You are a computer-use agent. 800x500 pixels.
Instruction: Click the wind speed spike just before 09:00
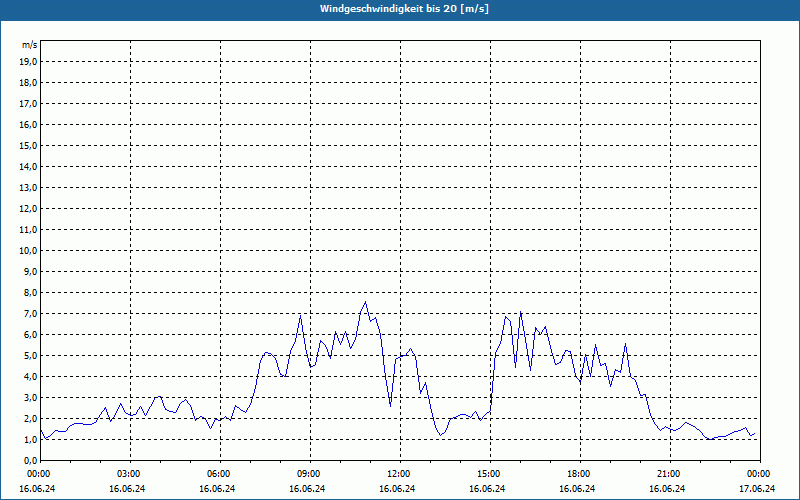[x=301, y=316]
